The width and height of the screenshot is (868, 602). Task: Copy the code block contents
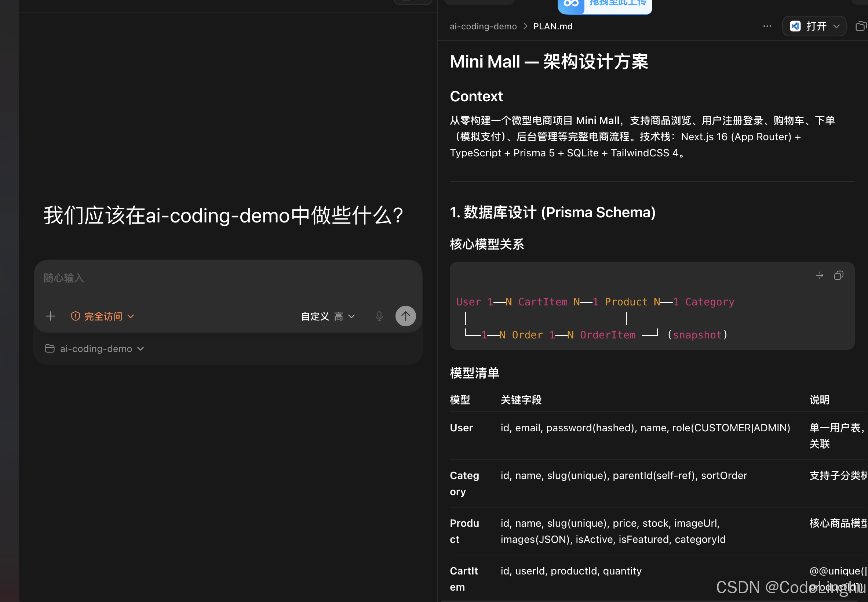click(x=839, y=275)
